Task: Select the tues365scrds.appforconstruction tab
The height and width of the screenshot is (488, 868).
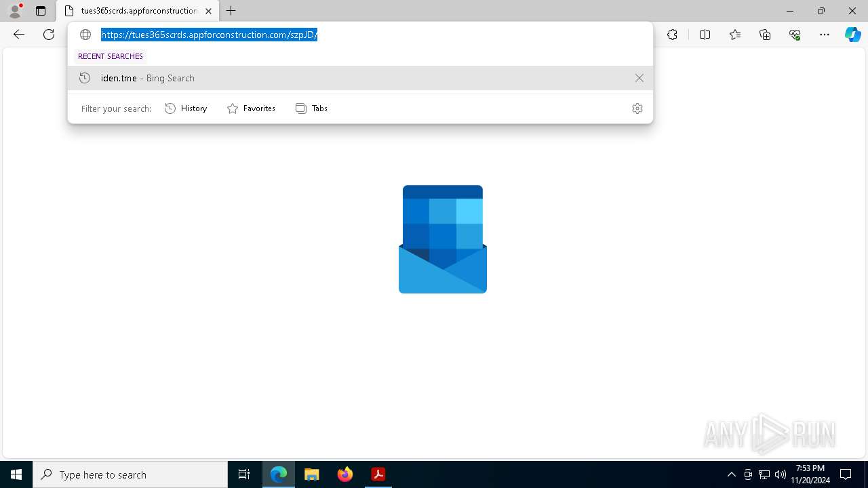Action: [138, 11]
